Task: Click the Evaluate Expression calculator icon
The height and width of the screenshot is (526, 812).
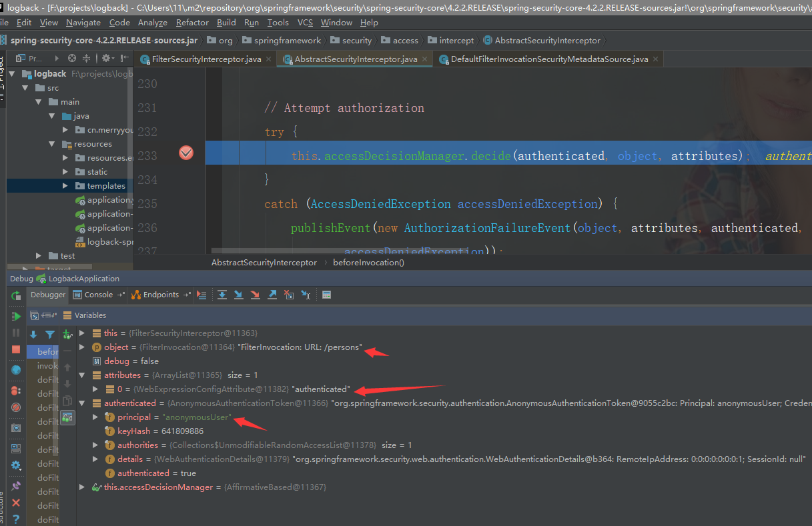Action: tap(326, 294)
